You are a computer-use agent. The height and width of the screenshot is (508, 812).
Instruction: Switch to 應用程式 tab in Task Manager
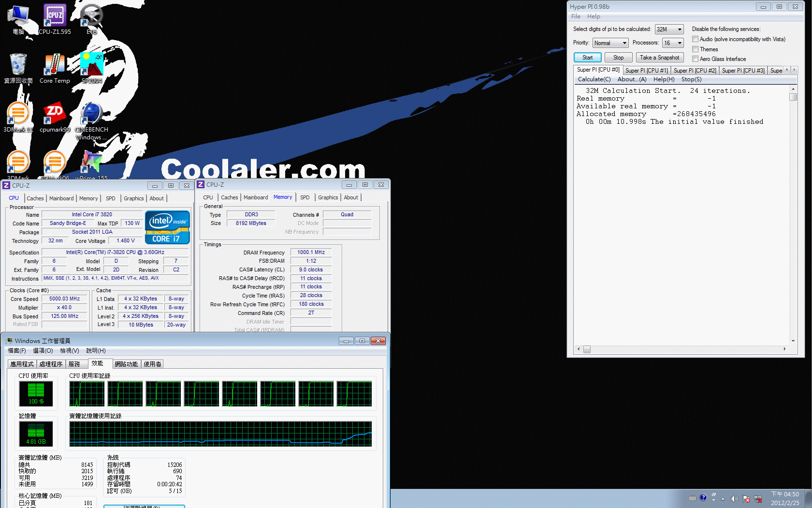coord(22,364)
